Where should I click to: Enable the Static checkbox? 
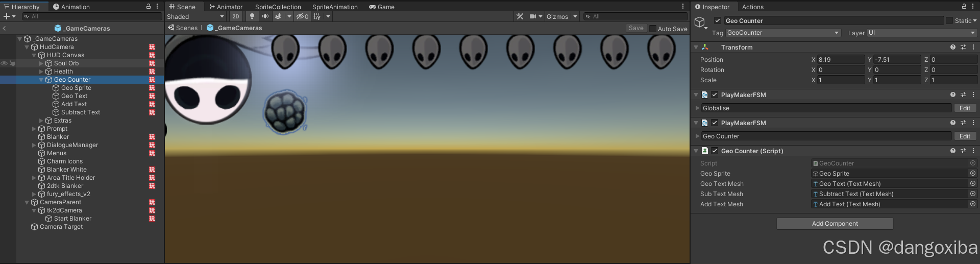[x=949, y=20]
